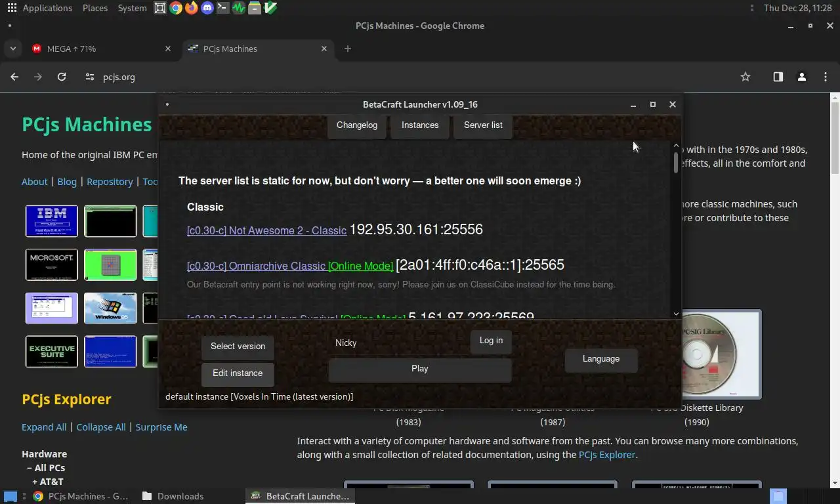Open the Repository link on PCjs page
The image size is (840, 504).
110,182
